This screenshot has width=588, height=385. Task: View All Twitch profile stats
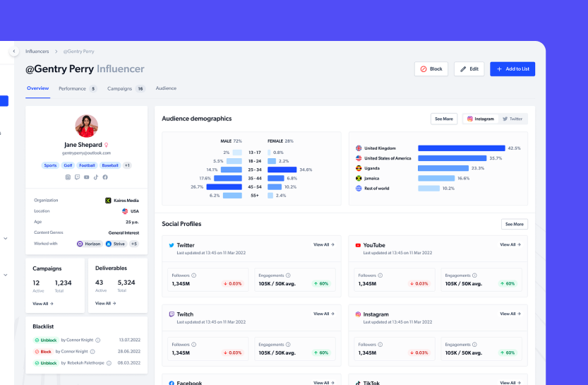(324, 314)
